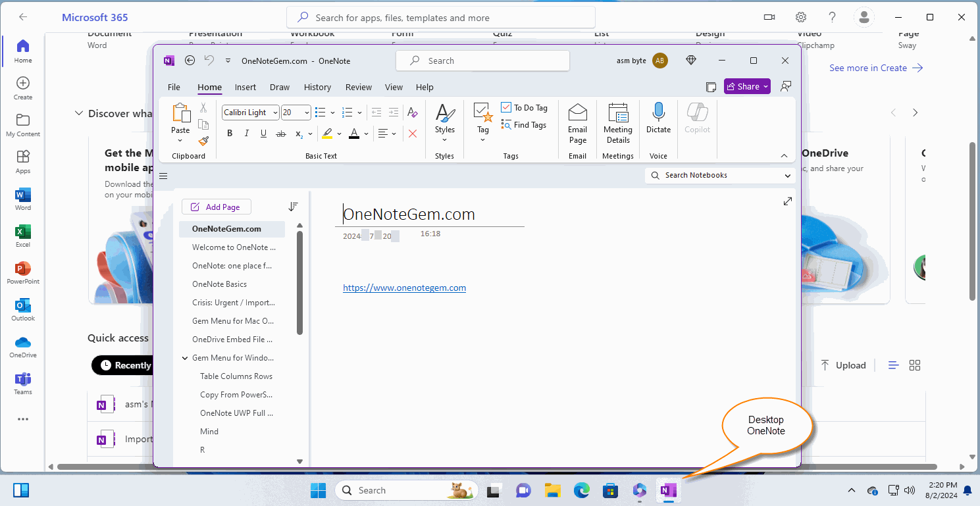Open the notebook view icon beside Share
The image size is (980, 506).
(711, 87)
